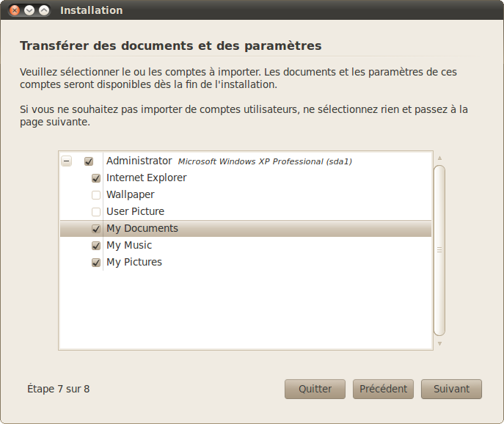Click the vertical scrollbar handle
This screenshot has height=424, width=504.
coord(439,249)
